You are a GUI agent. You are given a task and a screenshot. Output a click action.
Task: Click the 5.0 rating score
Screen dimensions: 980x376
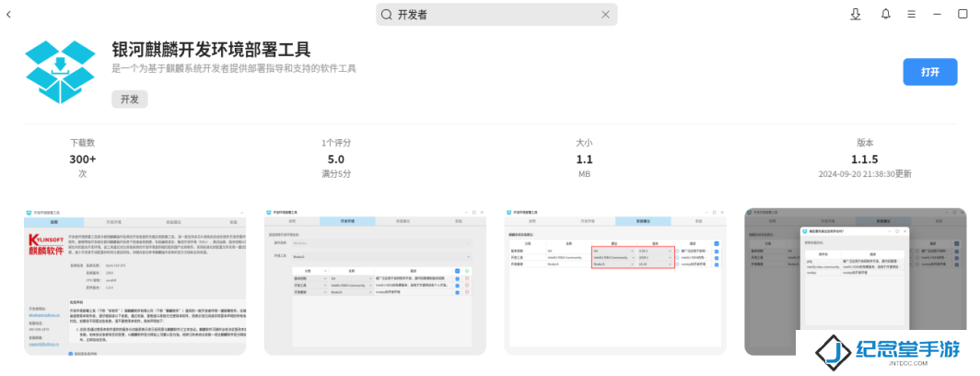(336, 159)
